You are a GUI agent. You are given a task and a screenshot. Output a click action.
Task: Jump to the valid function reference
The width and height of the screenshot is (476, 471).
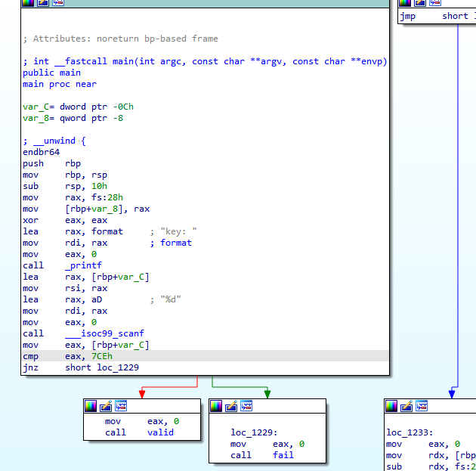161,432
